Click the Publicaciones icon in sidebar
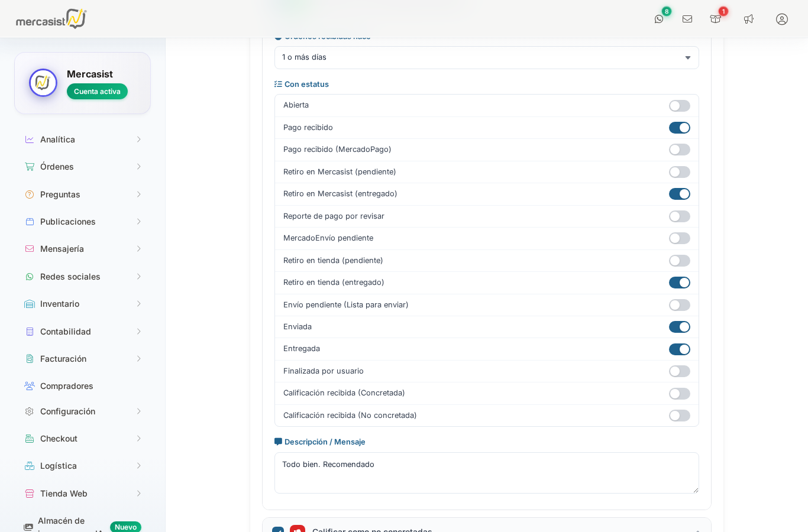 pyautogui.click(x=30, y=222)
